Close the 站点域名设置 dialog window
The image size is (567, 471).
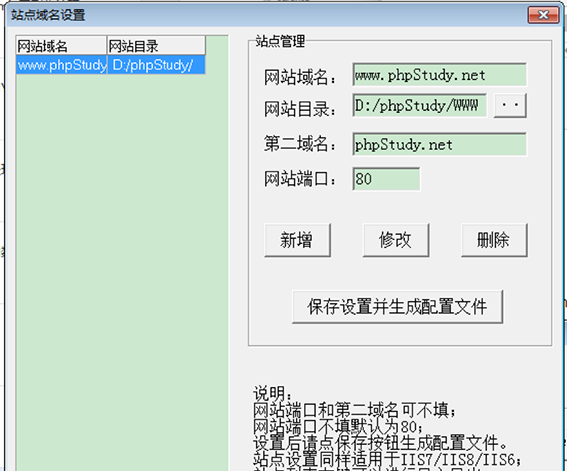[x=543, y=15]
